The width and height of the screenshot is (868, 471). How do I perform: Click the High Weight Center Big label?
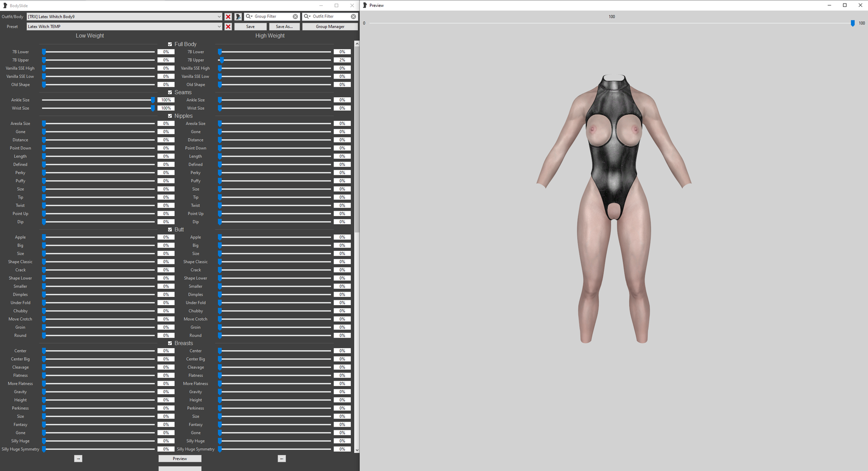coord(195,359)
